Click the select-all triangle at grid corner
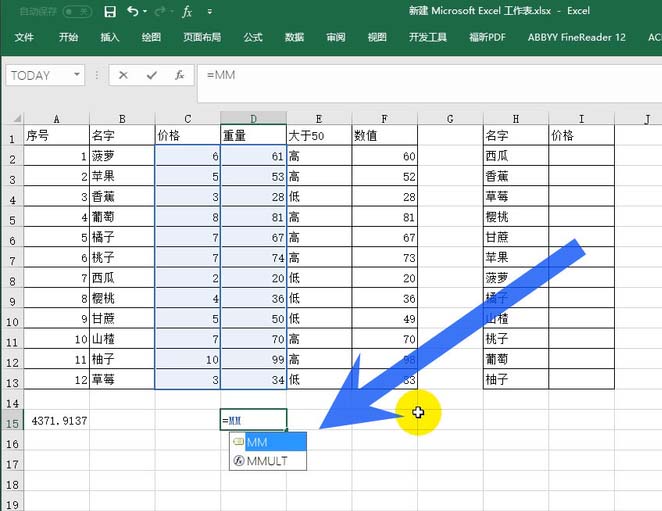The image size is (662, 511). (16, 118)
